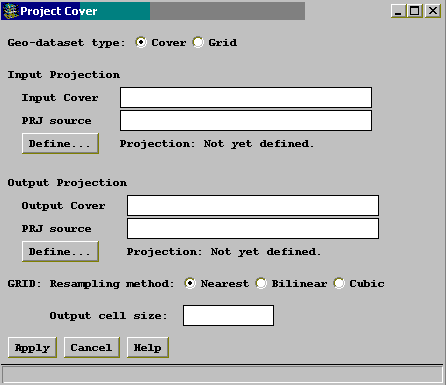
Task: Choose Bilinear resampling method
Action: pos(261,283)
